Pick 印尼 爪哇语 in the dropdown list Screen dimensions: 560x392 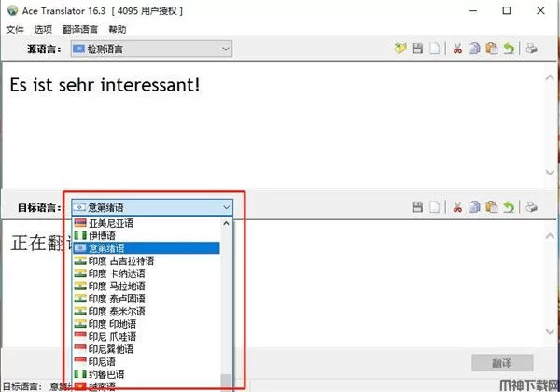click(147, 336)
